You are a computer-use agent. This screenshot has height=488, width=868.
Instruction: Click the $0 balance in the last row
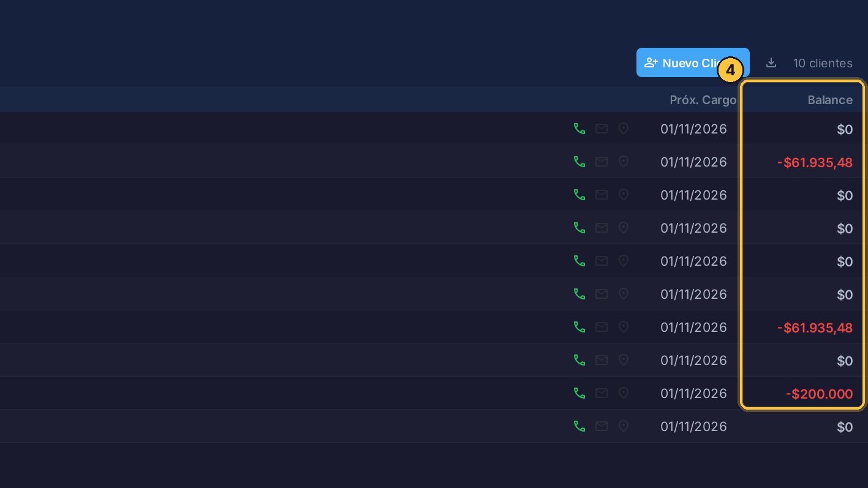[x=845, y=427]
